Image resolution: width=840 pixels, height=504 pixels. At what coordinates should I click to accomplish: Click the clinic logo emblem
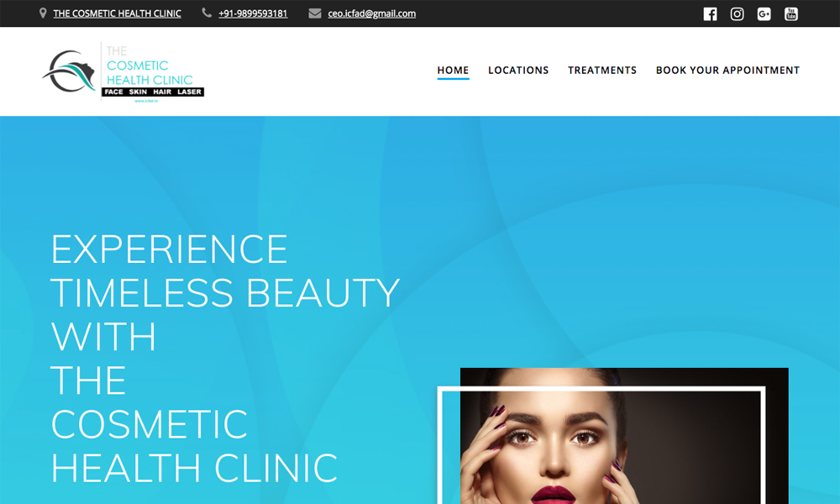click(69, 71)
